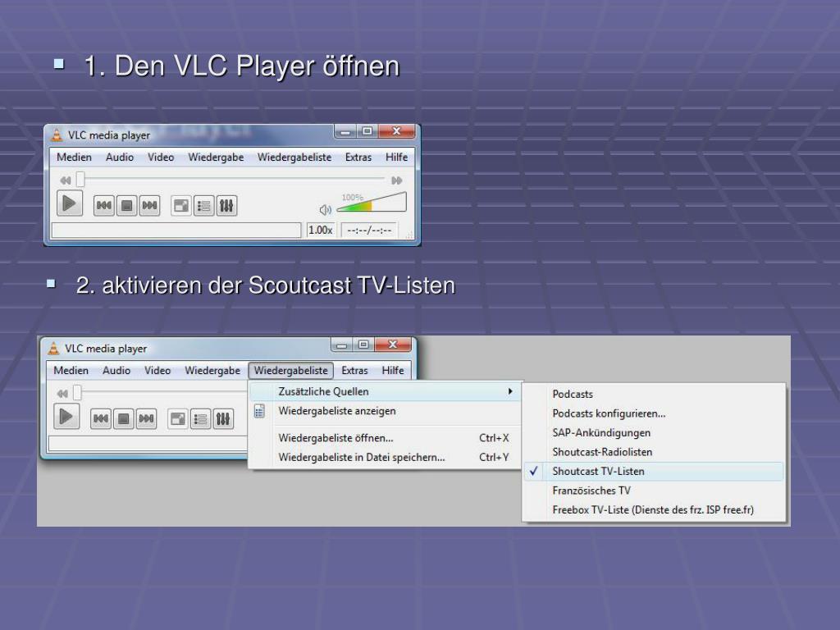Uncheck Shoutcast TV-Listen checkmark
The width and height of the screenshot is (840, 630).
coord(533,472)
